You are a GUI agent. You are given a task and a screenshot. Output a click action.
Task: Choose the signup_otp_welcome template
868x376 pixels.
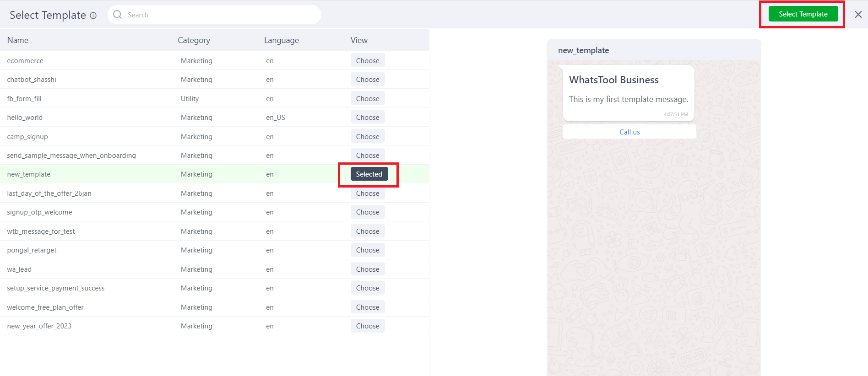368,212
